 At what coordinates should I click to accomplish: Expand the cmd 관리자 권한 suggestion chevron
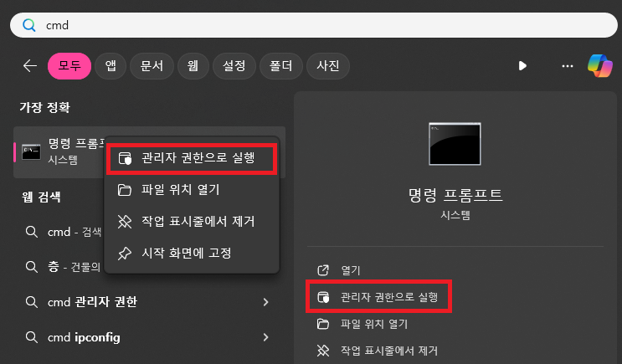265,302
